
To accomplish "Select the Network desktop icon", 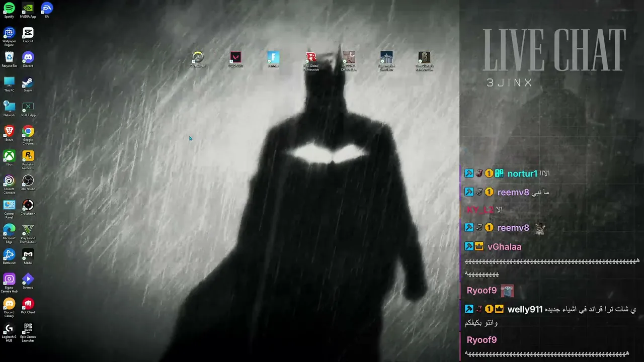I will tap(9, 109).
